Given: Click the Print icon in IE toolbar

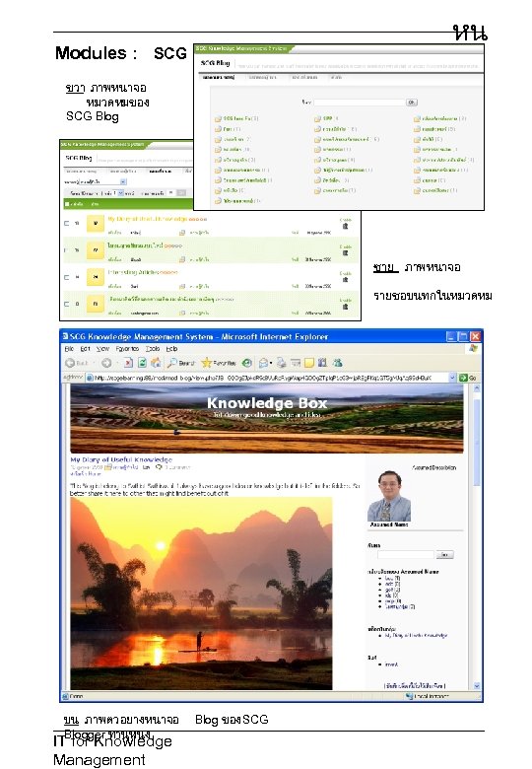Looking at the screenshot, I should click(281, 363).
